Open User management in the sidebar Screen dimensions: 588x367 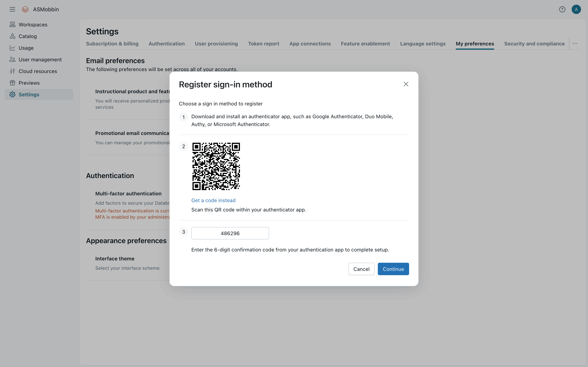pyautogui.click(x=40, y=59)
